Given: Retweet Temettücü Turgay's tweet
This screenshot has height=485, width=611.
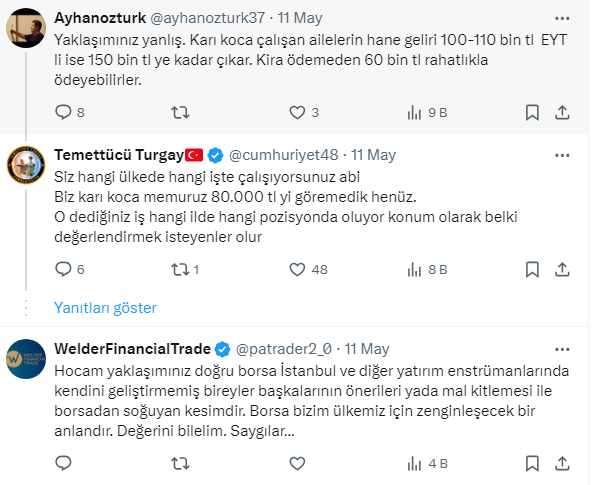Looking at the screenshot, I should (180, 269).
